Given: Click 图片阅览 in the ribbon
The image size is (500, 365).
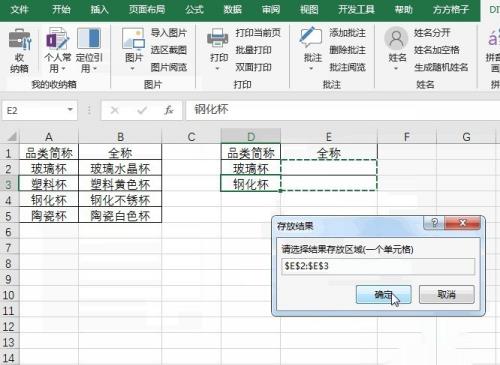Looking at the screenshot, I should pos(169,67).
